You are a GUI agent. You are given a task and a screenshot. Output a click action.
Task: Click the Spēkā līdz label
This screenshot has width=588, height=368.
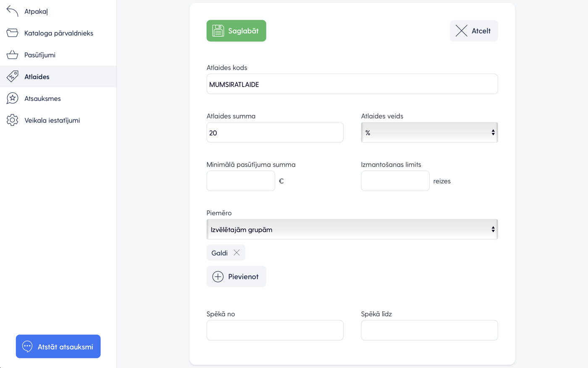(x=376, y=314)
